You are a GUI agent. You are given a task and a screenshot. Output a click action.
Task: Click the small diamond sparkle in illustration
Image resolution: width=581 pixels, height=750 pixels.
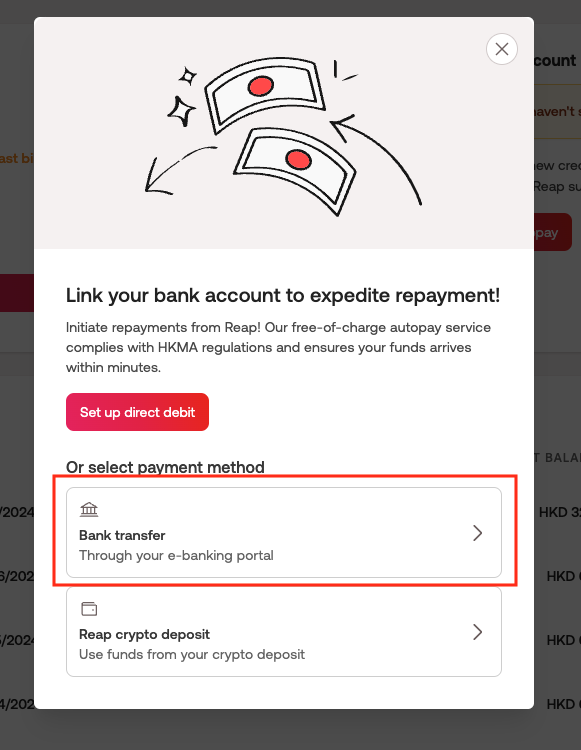pos(187,76)
